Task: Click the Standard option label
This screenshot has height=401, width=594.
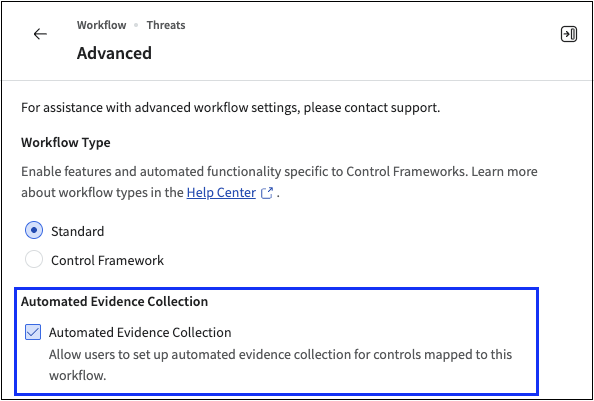Action: click(x=78, y=231)
